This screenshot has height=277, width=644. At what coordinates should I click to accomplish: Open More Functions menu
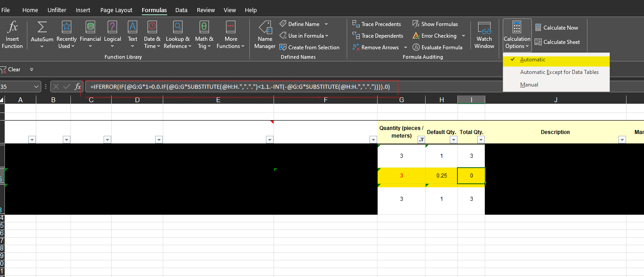point(231,35)
